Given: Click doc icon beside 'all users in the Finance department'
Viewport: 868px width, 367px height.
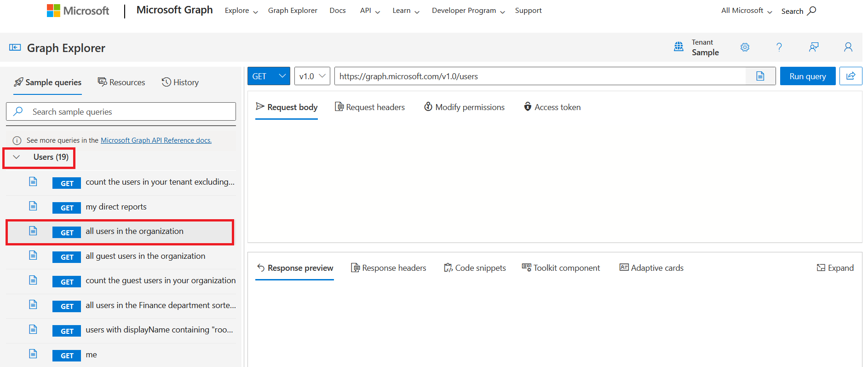Looking at the screenshot, I should click(33, 304).
